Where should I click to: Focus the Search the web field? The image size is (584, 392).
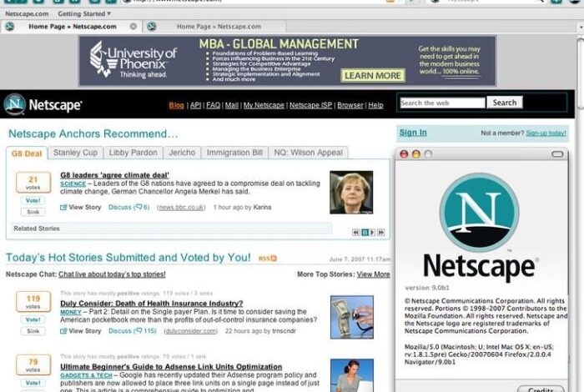pos(442,103)
